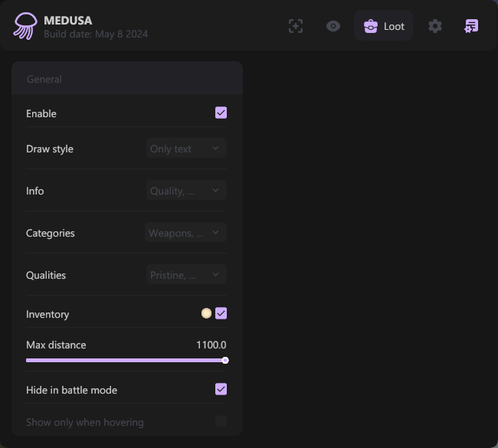Screen dimensions: 498x448
Task: Click the Show only when hovering checkbox
Action: [x=221, y=421]
